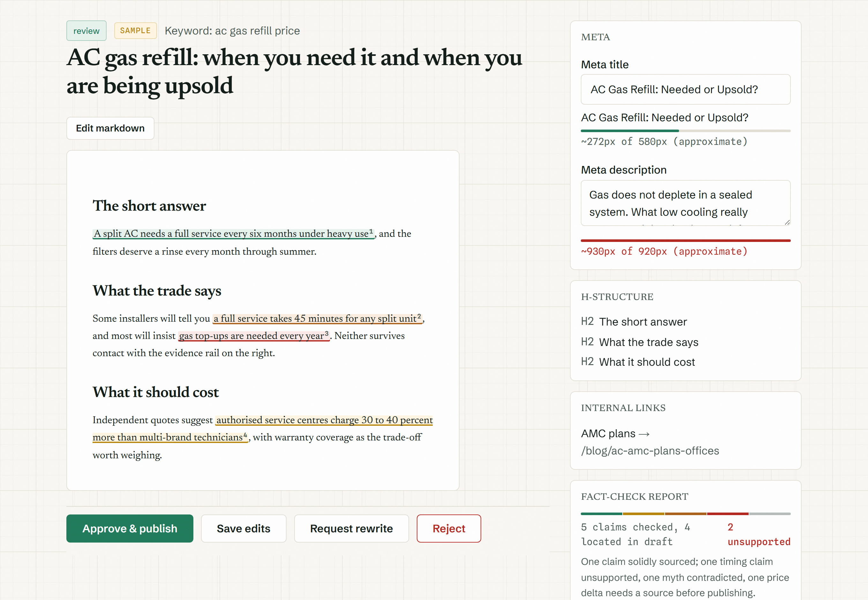
Task: Click '5 claims checked, 4 located in draft'
Action: (x=635, y=534)
